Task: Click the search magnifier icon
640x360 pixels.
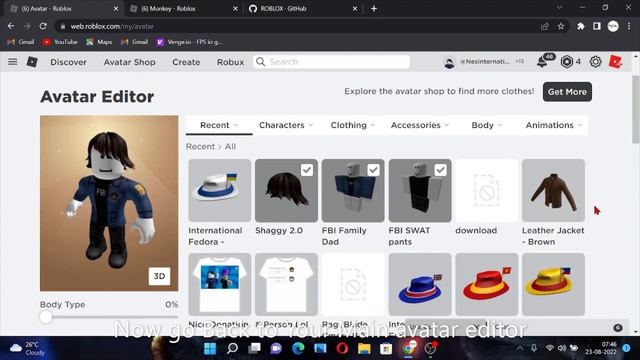Action: click(260, 62)
